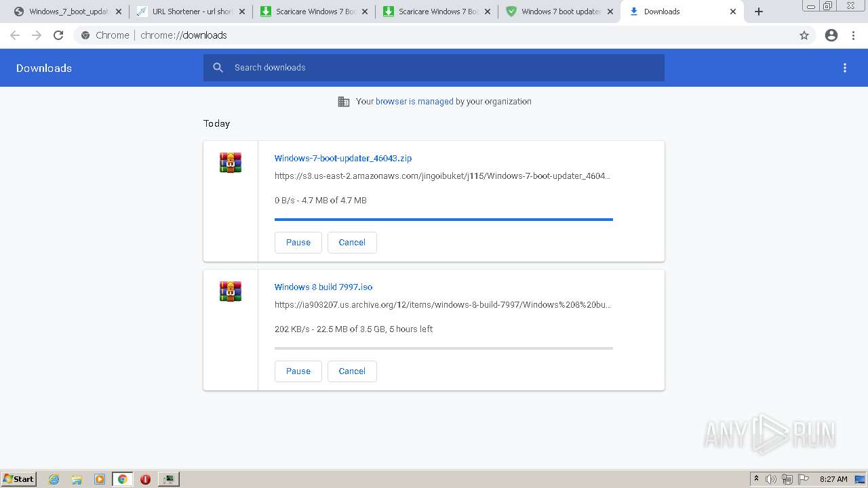Click the Opera icon in the taskbar
868x488 pixels.
pyautogui.click(x=145, y=479)
